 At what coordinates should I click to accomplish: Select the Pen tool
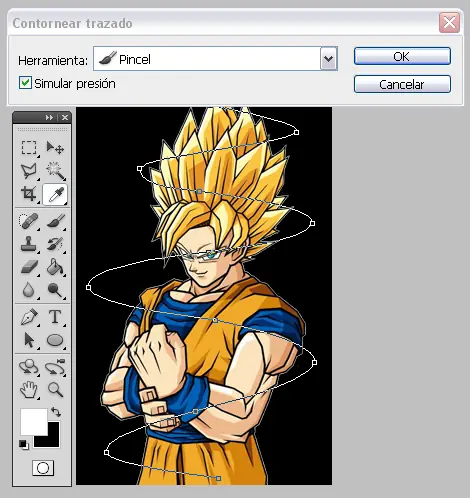click(x=29, y=317)
